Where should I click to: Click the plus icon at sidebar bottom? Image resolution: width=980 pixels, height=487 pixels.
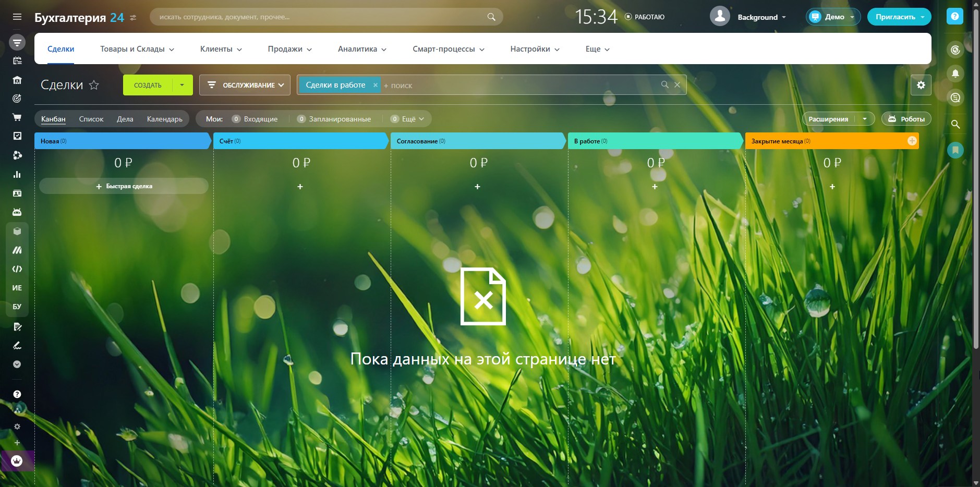(x=17, y=443)
